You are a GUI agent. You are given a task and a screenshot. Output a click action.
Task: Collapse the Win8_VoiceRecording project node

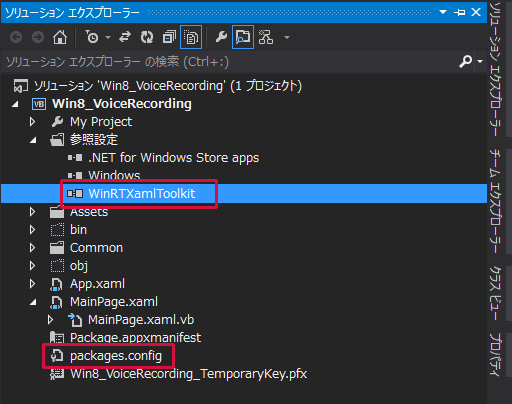15,104
